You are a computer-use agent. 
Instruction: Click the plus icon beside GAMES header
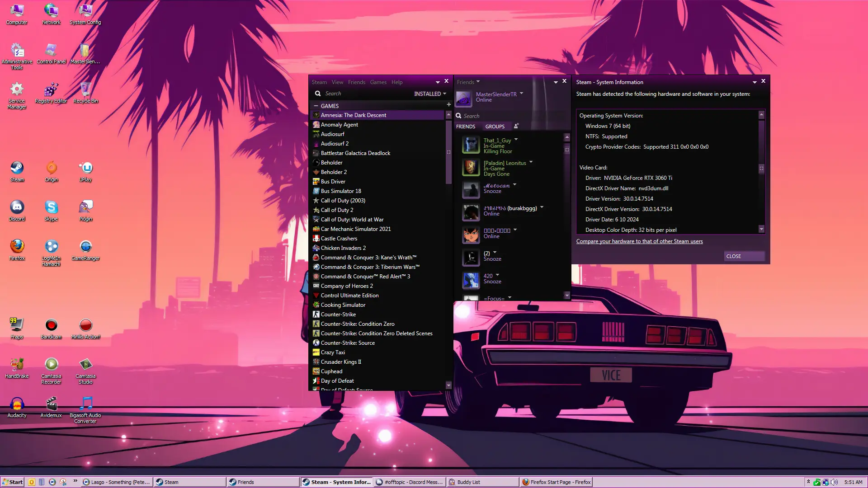[x=449, y=105]
